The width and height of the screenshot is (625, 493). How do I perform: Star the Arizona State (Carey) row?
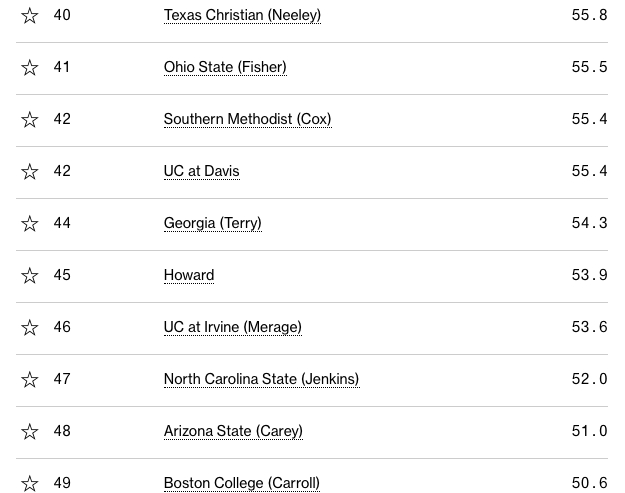click(30, 432)
